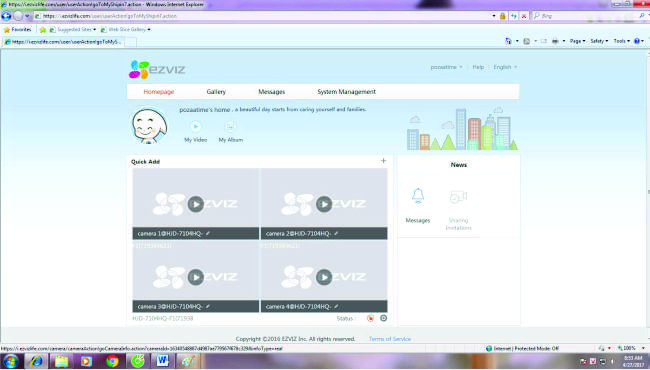Open the My Album icon
The width and height of the screenshot is (650, 370).
(230, 127)
